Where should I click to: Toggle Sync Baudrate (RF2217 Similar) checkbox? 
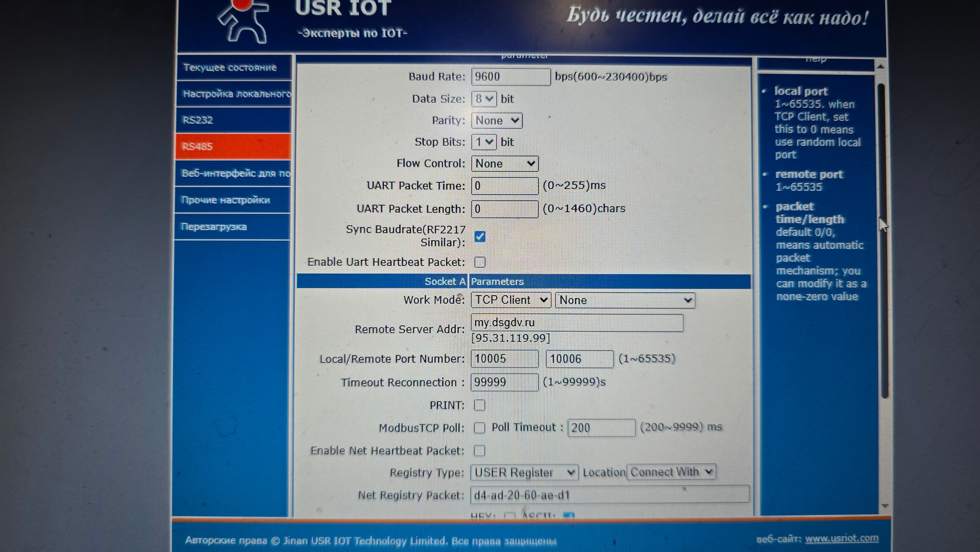click(x=480, y=236)
